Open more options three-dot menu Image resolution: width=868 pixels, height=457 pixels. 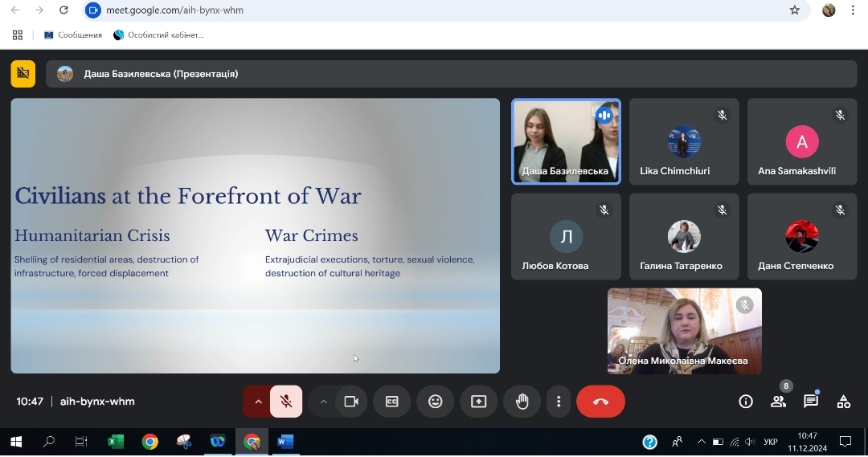(x=558, y=402)
